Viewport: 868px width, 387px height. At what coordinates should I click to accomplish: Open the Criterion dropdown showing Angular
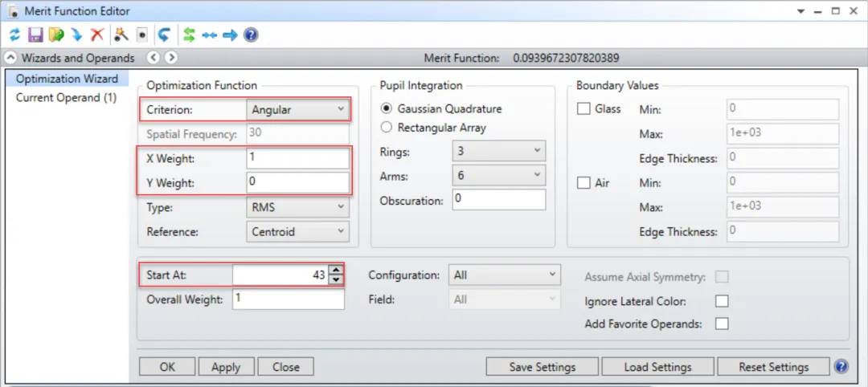(297, 109)
